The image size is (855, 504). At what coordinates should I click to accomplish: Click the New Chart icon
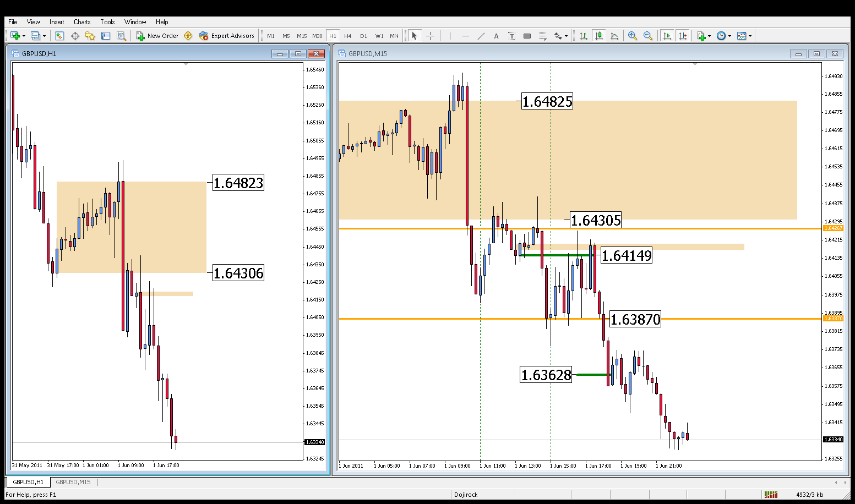(x=15, y=36)
